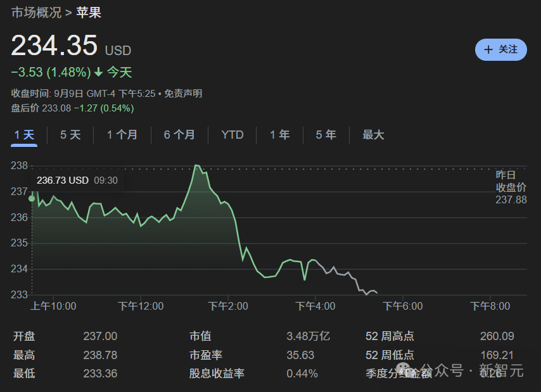Select the 最大 range tab
The width and height of the screenshot is (541, 392).
click(x=373, y=135)
